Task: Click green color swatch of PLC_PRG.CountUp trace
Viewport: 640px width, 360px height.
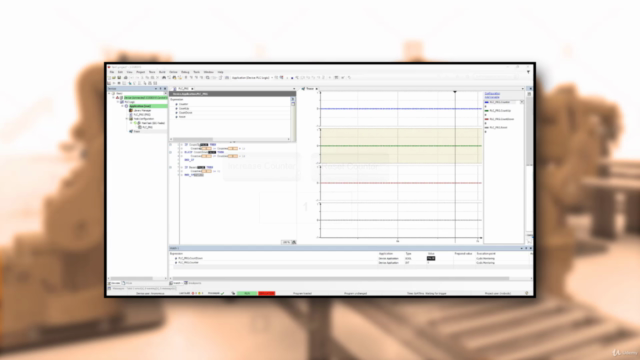Action: [487, 111]
